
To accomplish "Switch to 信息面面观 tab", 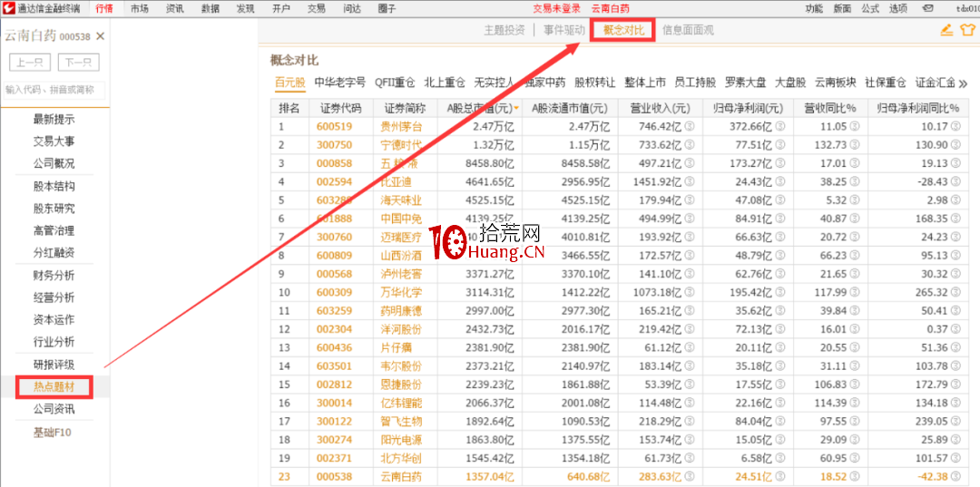I will 688,30.
